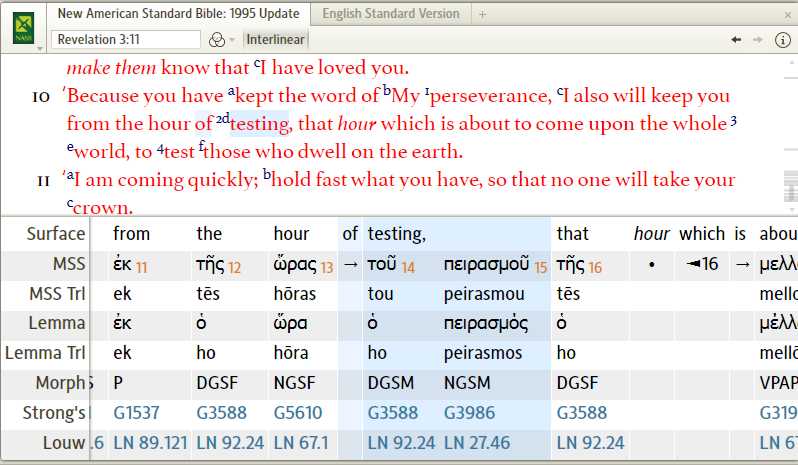The width and height of the screenshot is (798, 465).
Task: Click the Greek word πειρασμοῦ in MSS row
Action: (486, 264)
